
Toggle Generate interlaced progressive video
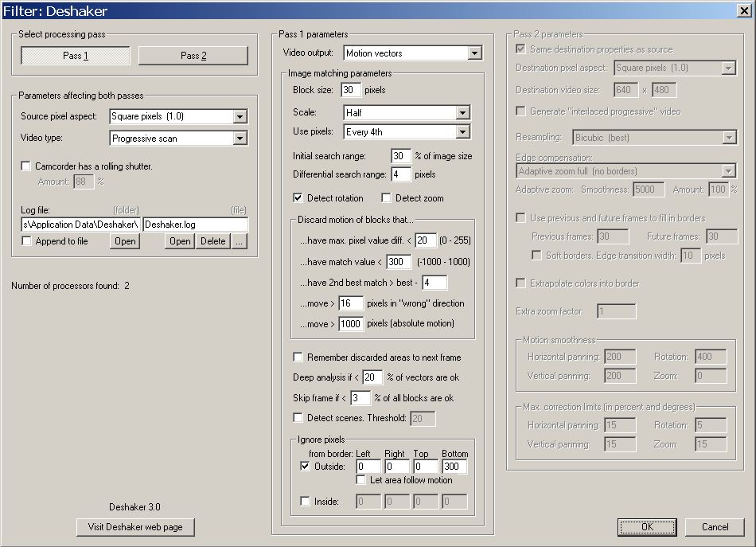point(520,111)
